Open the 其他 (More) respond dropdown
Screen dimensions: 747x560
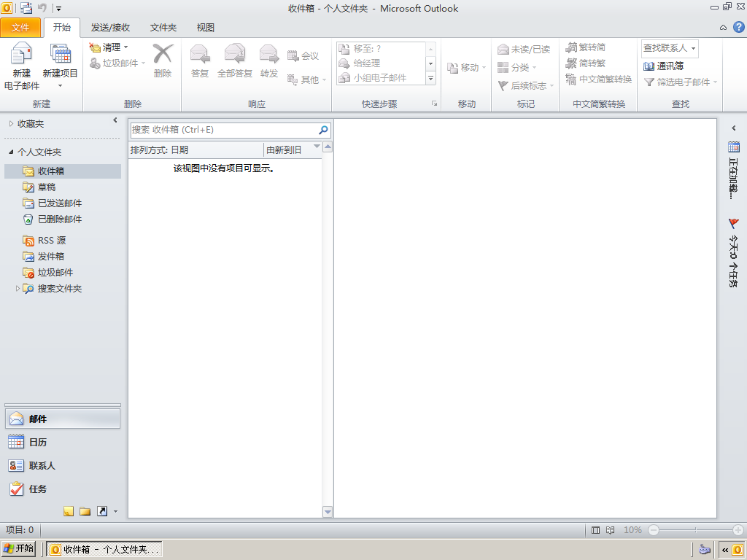(307, 79)
